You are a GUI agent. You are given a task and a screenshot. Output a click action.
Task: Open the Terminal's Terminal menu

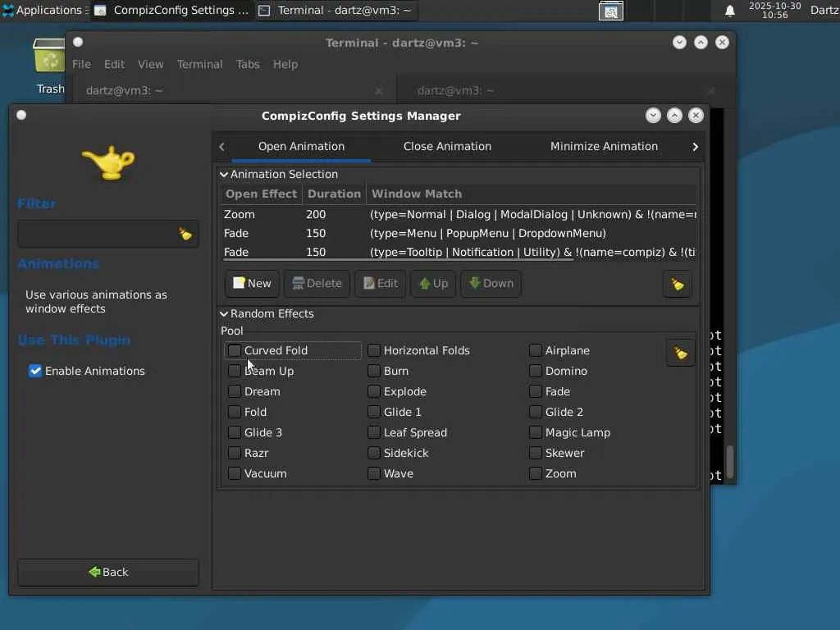(200, 64)
